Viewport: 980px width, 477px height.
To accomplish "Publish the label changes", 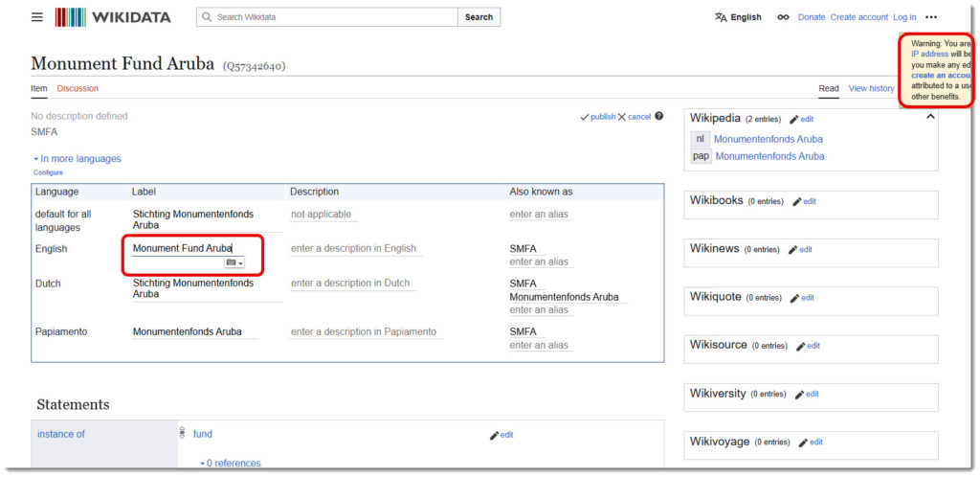I will (x=597, y=117).
